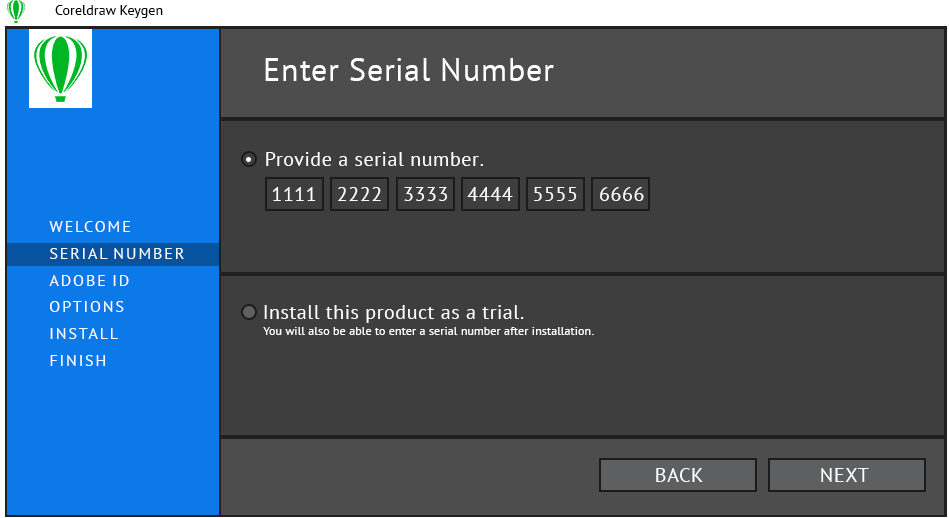Go to the Welcome step in sidebar
The width and height of the screenshot is (949, 518).
[90, 227]
